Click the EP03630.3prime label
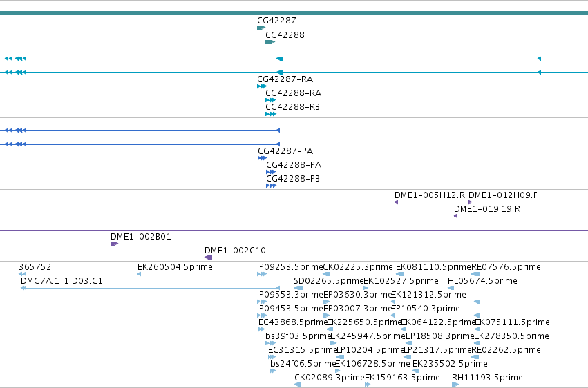 (x=358, y=295)
